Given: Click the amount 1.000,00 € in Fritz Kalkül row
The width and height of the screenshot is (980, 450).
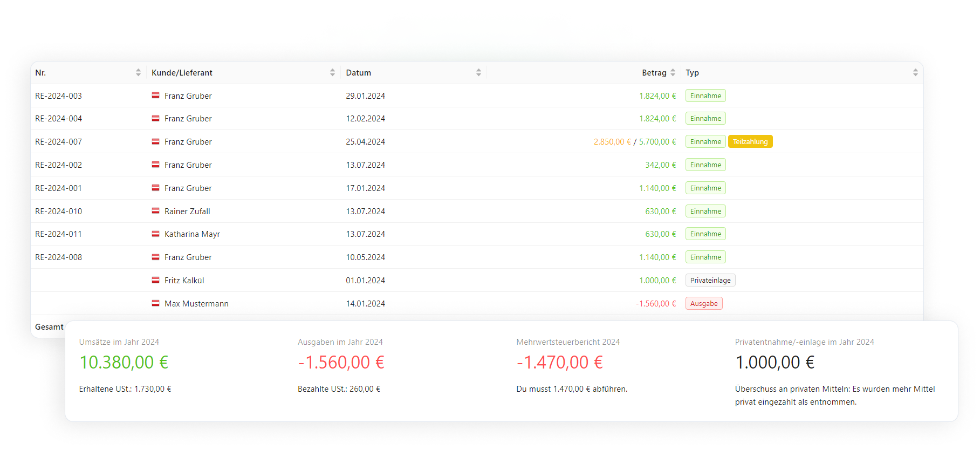Looking at the screenshot, I should coord(657,281).
